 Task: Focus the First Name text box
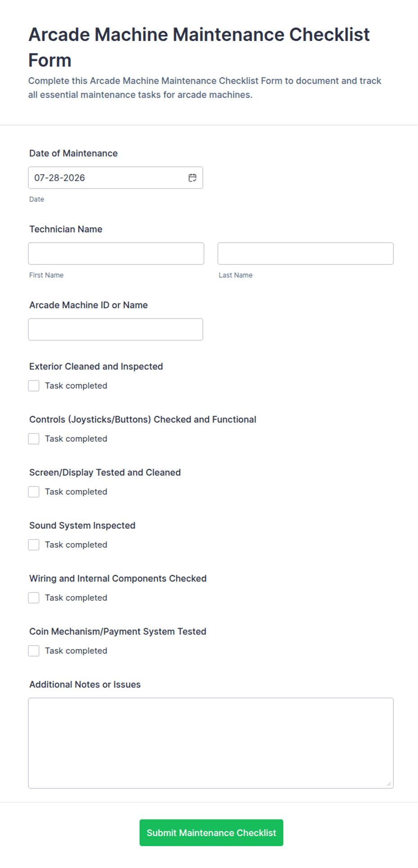[x=116, y=253]
